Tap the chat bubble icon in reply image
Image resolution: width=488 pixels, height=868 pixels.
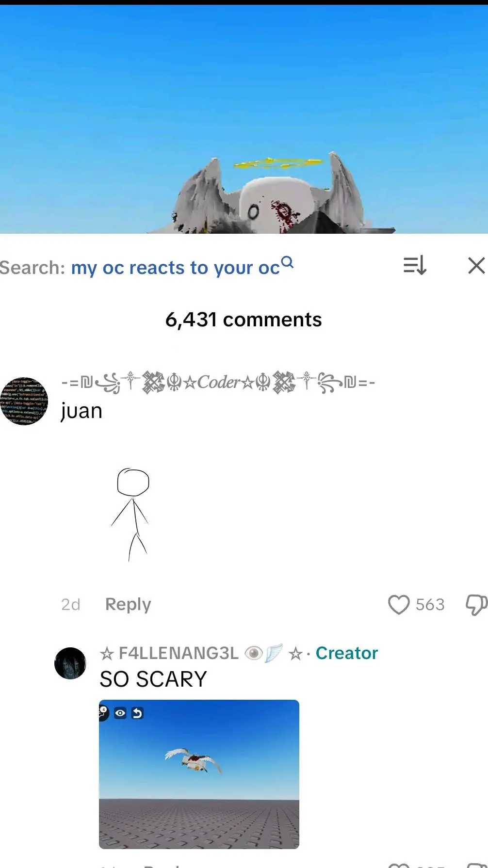click(103, 712)
